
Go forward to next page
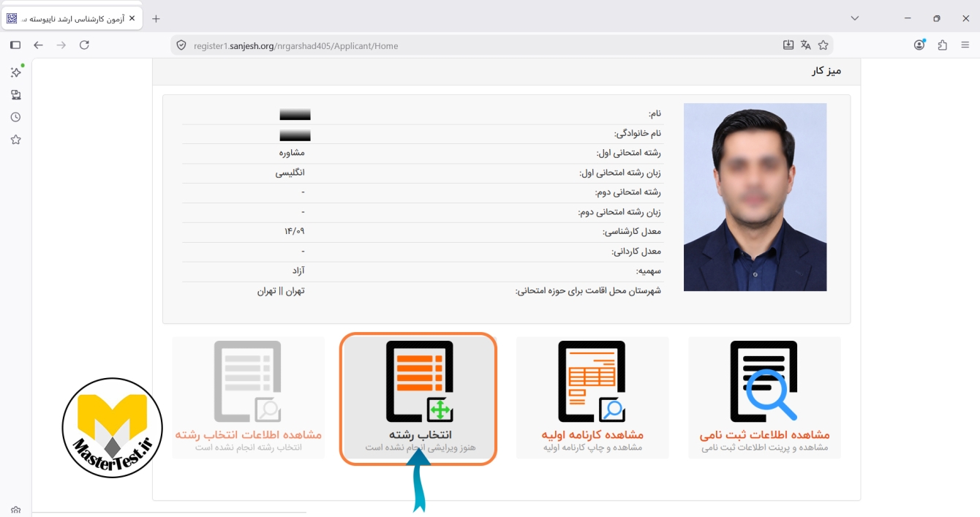coord(61,45)
